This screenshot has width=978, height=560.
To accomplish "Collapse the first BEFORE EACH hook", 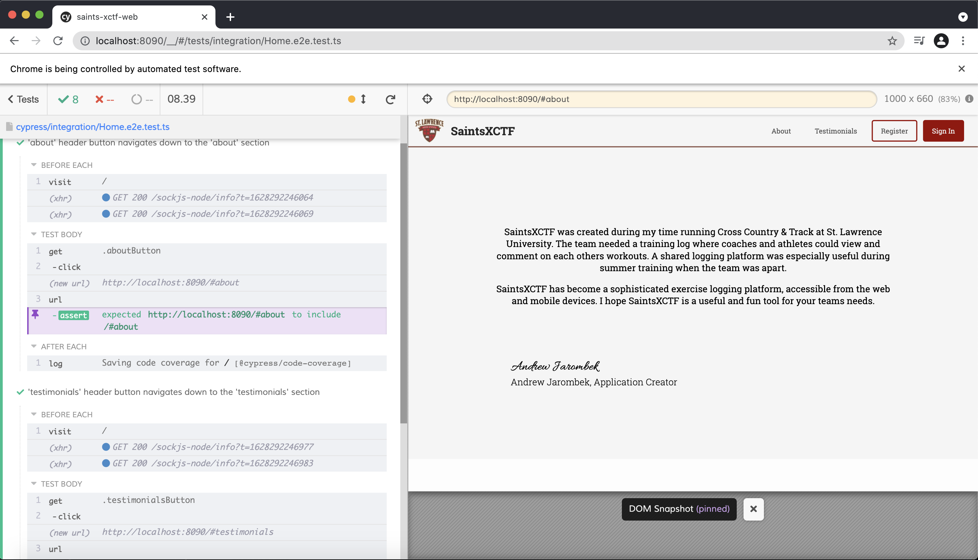I will click(x=67, y=165).
